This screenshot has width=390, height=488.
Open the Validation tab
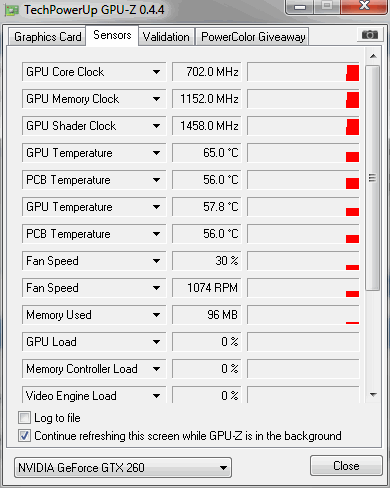coord(166,37)
